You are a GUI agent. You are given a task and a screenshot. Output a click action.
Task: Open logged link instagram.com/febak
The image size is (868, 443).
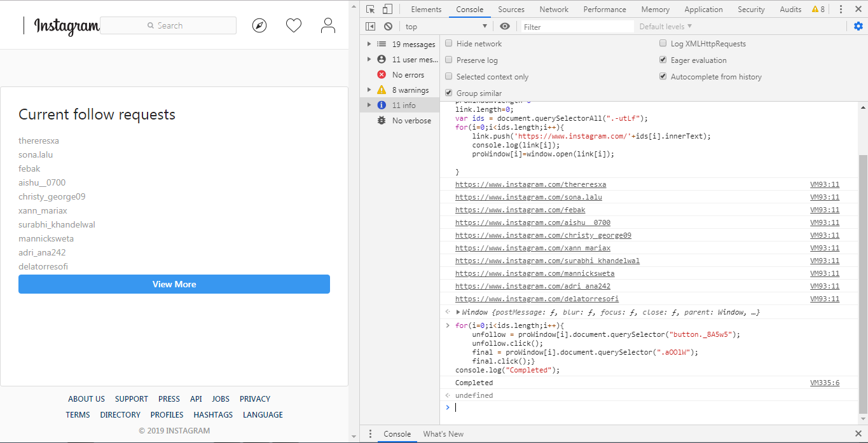click(520, 210)
